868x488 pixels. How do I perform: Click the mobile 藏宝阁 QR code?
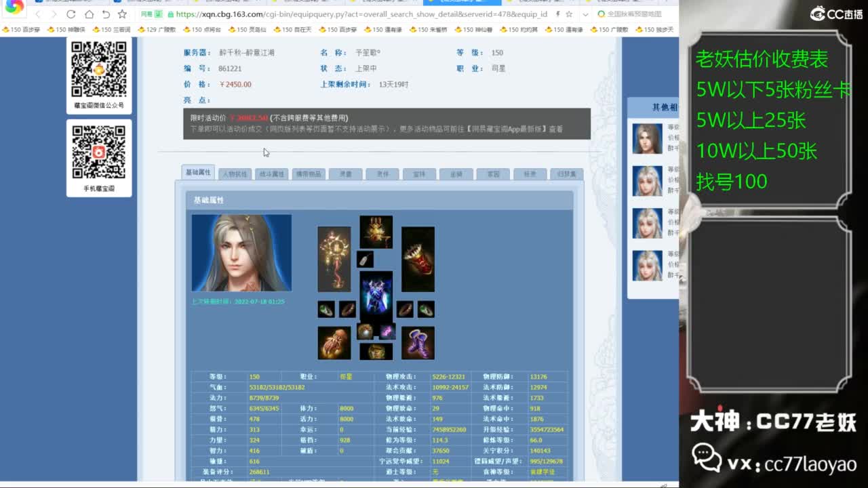click(99, 152)
